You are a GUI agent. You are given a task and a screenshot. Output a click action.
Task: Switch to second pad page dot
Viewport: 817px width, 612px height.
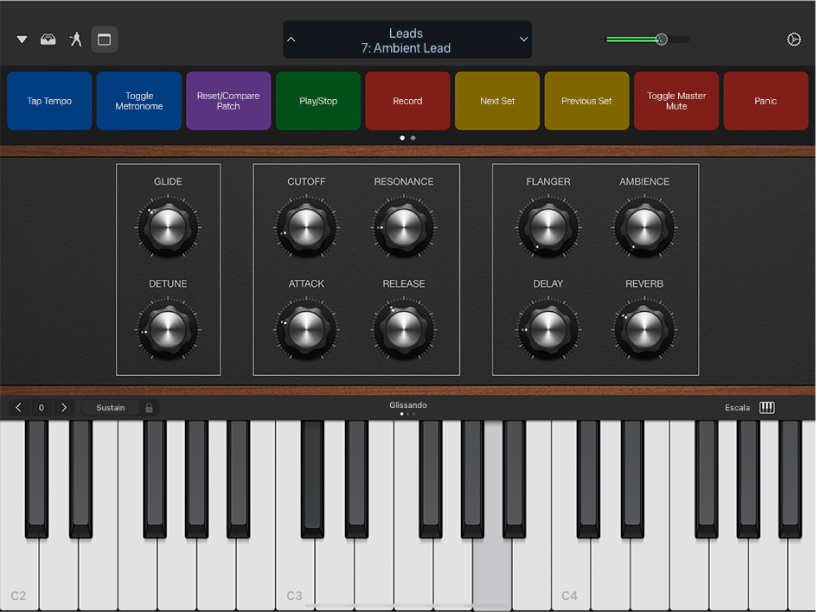point(413,138)
